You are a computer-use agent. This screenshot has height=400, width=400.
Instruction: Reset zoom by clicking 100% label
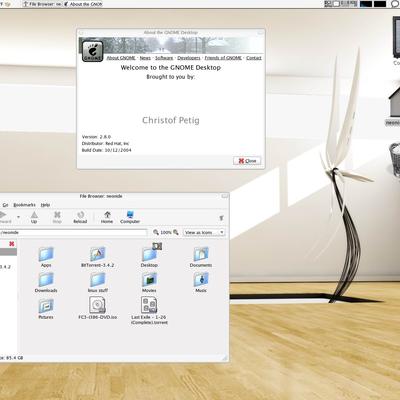click(x=166, y=232)
